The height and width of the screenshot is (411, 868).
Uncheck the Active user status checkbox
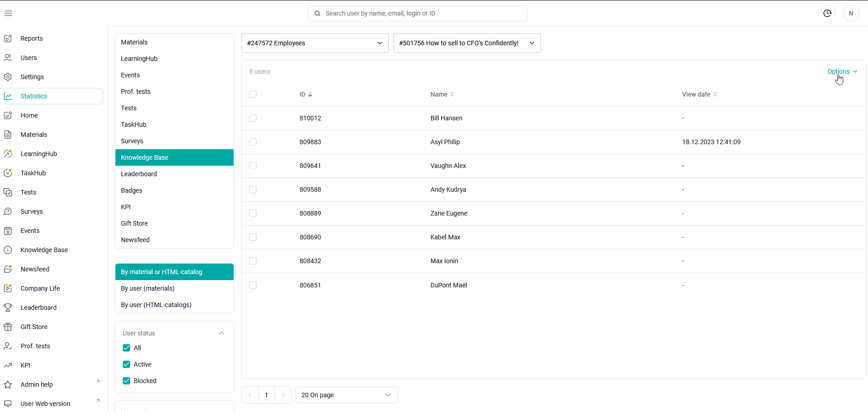[x=126, y=364]
